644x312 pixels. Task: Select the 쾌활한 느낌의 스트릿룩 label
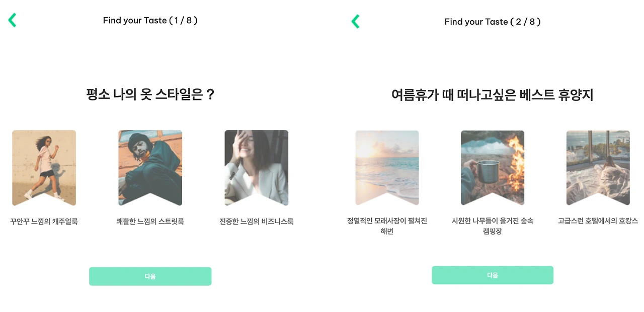(150, 221)
